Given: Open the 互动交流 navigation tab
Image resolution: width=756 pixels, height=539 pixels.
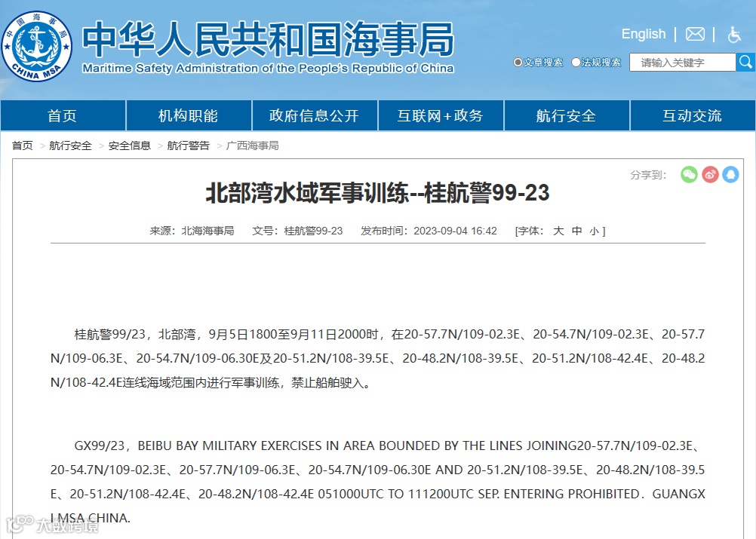Looking at the screenshot, I should click(693, 115).
